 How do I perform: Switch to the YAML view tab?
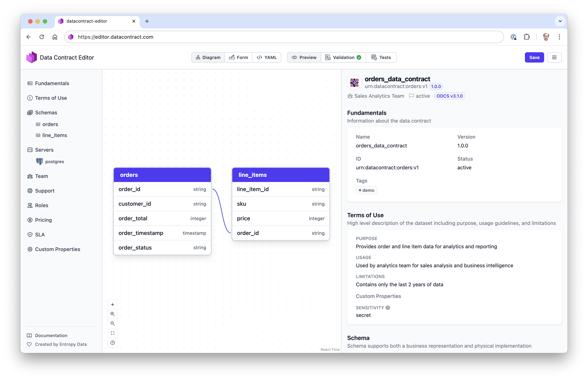(267, 57)
